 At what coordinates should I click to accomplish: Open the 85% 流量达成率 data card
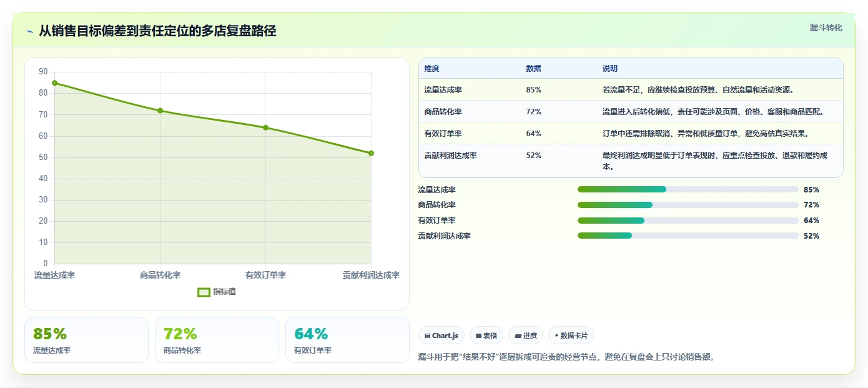coord(86,340)
